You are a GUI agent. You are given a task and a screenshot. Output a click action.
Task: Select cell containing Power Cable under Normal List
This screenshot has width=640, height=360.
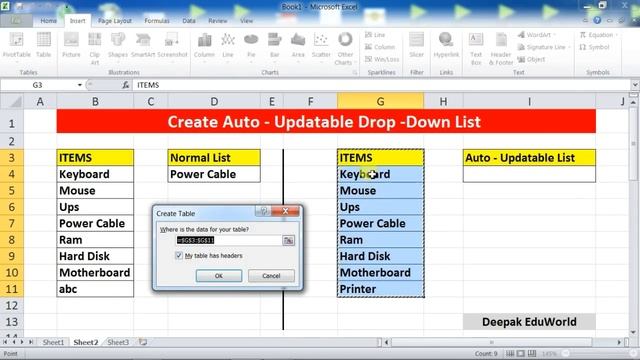pos(214,174)
